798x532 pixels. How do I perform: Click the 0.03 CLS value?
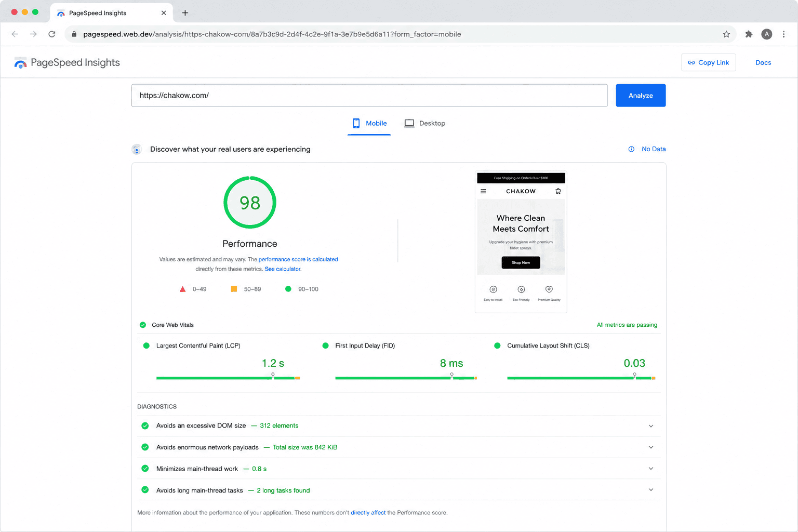634,363
